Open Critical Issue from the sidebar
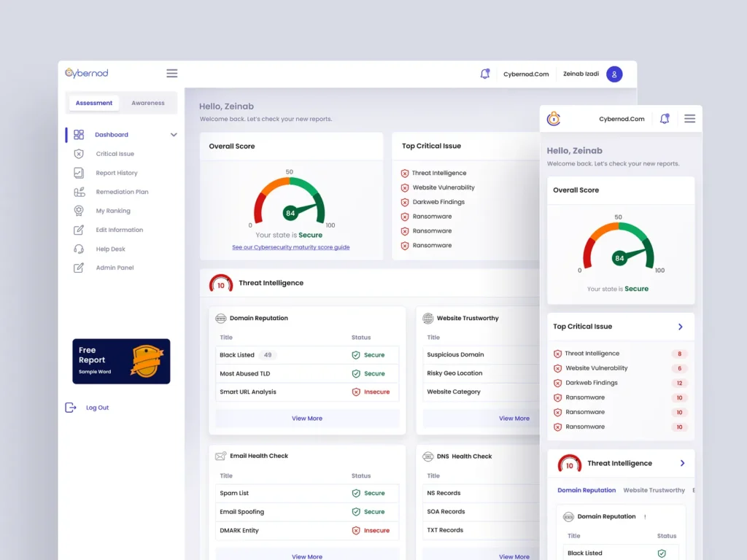The height and width of the screenshot is (560, 747). pyautogui.click(x=115, y=154)
